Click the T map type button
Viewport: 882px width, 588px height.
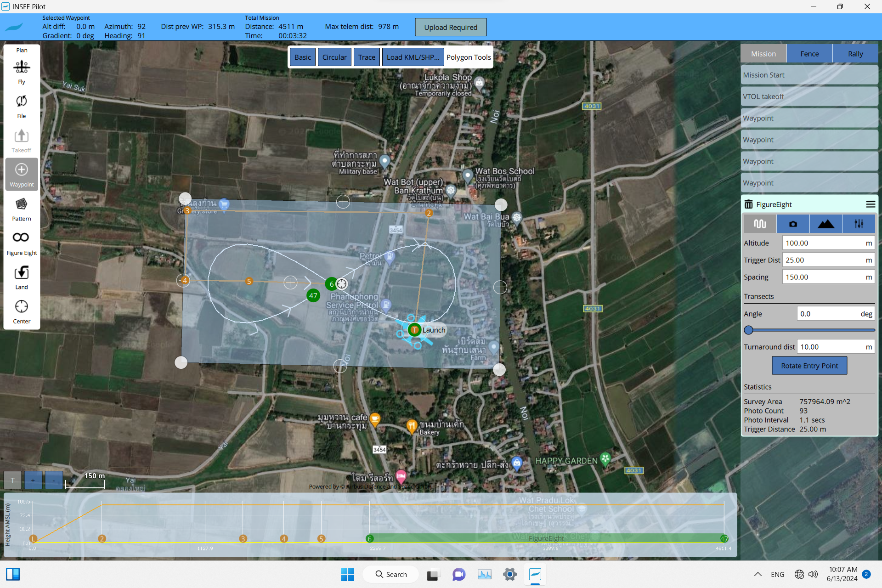12,481
